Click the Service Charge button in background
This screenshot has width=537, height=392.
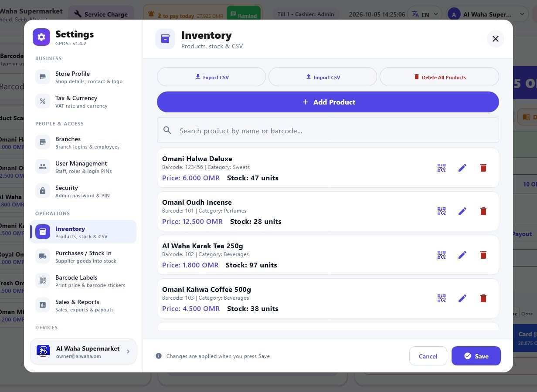click(101, 14)
